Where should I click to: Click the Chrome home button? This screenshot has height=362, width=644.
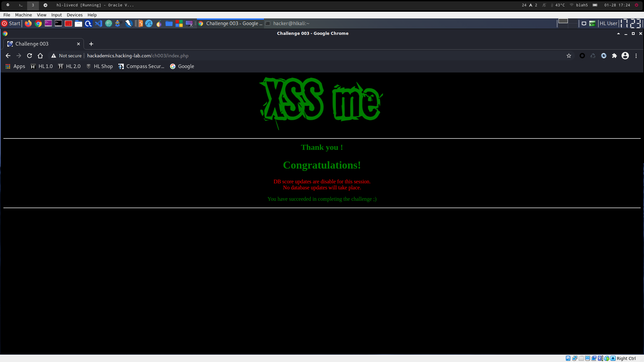click(x=40, y=56)
